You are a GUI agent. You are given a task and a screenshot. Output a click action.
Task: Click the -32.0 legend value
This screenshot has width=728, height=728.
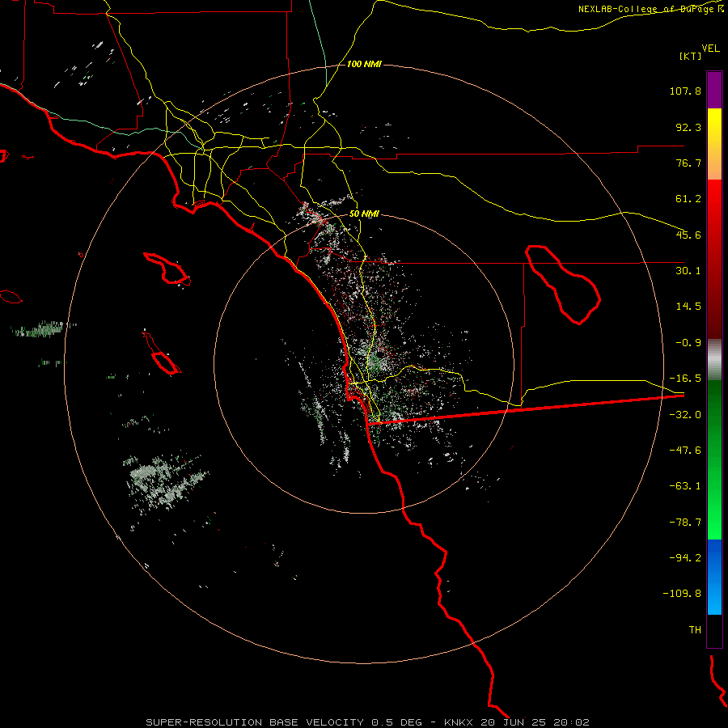click(x=685, y=415)
